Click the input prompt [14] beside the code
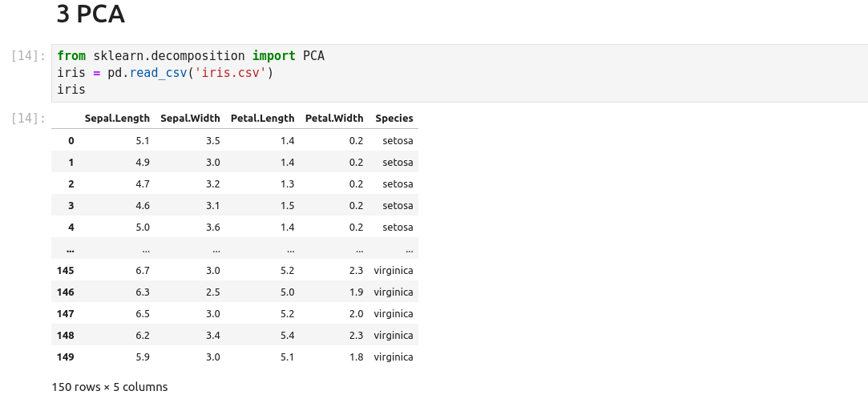868x403 pixels. coord(29,56)
